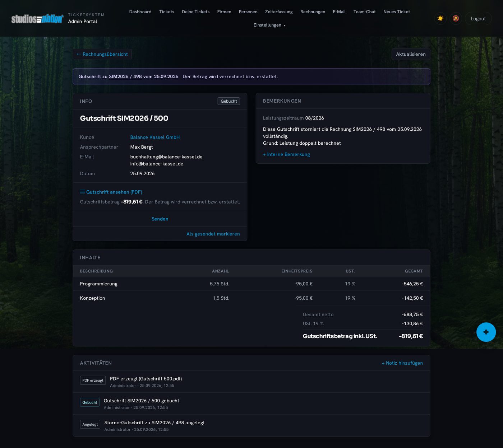Open customer Balance Kassel GmbH
Image resolution: width=503 pixels, height=448 pixels.
pyautogui.click(x=155, y=137)
